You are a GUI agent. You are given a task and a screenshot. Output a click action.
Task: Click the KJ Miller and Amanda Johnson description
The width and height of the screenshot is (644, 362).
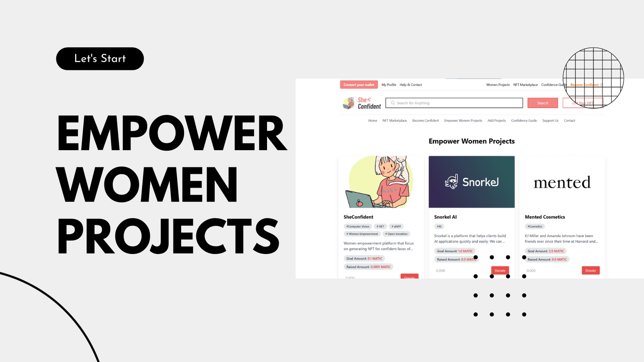click(x=561, y=239)
